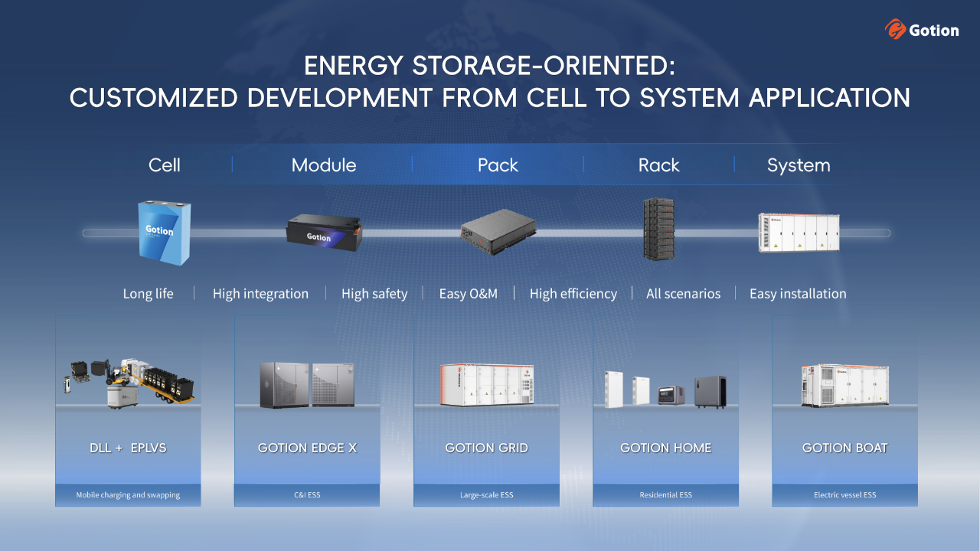The width and height of the screenshot is (980, 551).
Task: Click the "Easy O&M" feature text
Action: click(469, 294)
